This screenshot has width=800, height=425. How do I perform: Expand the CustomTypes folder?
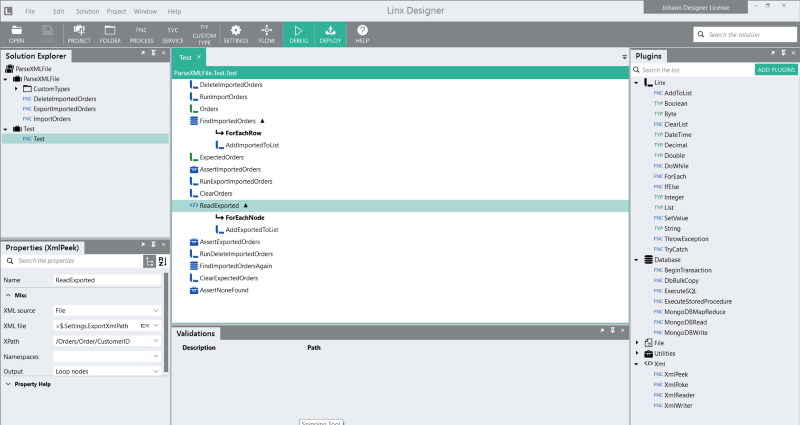tap(17, 89)
